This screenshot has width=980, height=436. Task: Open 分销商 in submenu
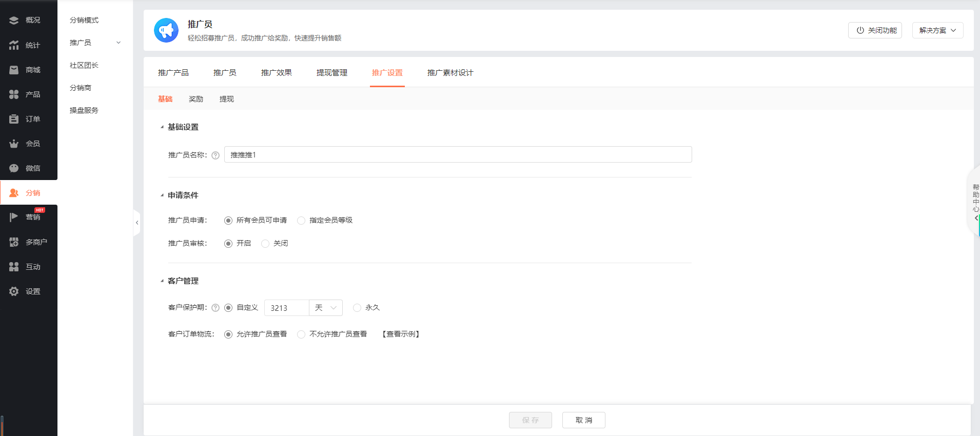click(x=81, y=88)
